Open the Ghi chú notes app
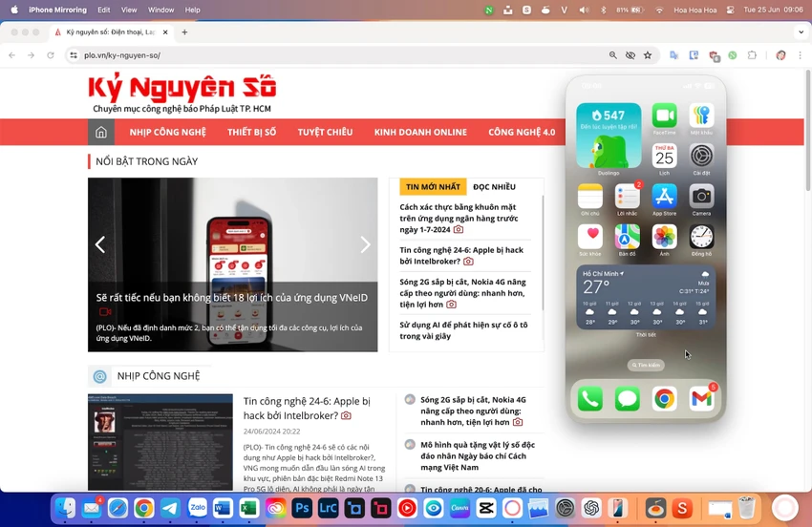 [x=590, y=197]
